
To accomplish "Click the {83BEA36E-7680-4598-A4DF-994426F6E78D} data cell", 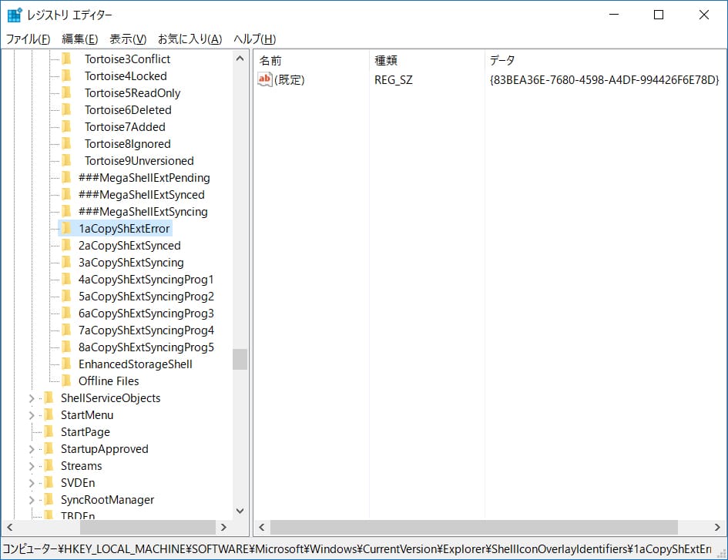I will pos(604,80).
